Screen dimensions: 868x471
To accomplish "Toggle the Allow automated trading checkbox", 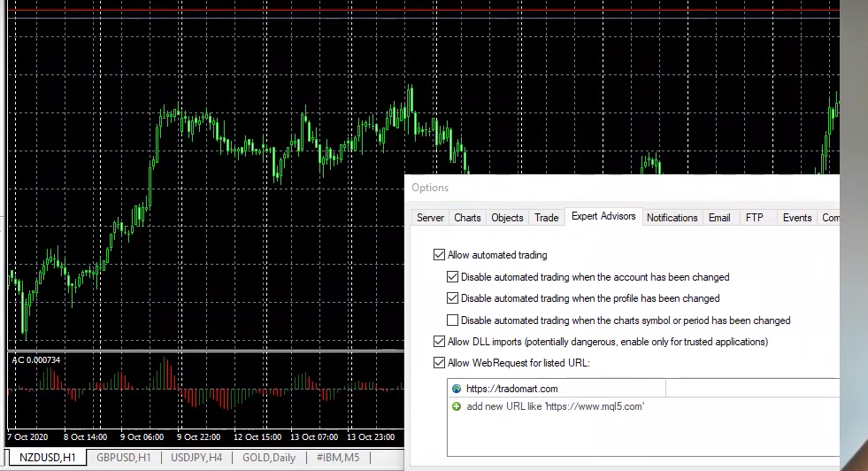I will (440, 255).
